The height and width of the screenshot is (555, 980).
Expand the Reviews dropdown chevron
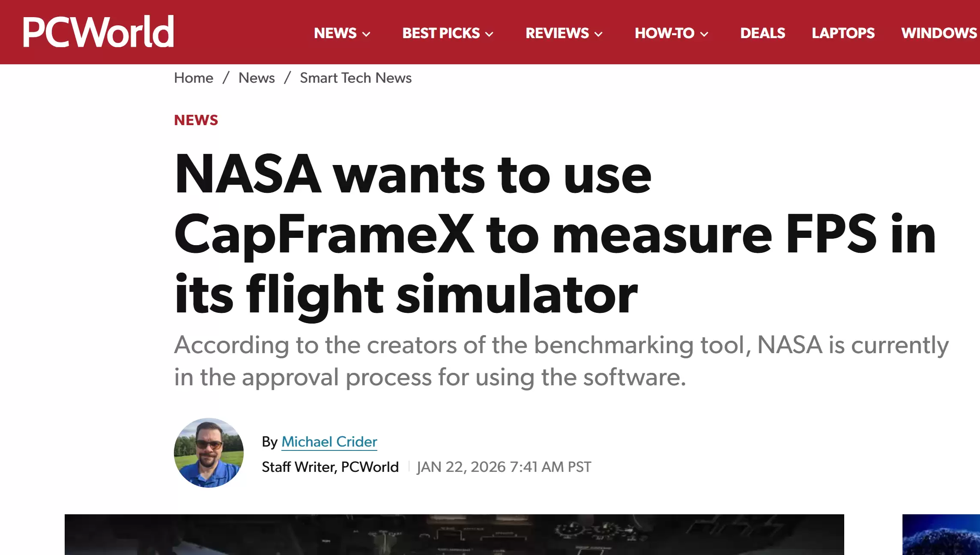[598, 34]
